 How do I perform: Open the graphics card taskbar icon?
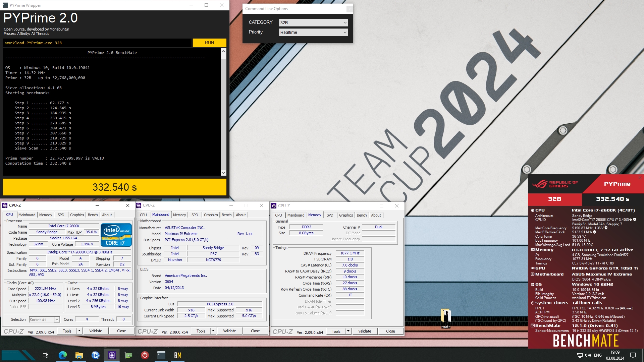128,355
